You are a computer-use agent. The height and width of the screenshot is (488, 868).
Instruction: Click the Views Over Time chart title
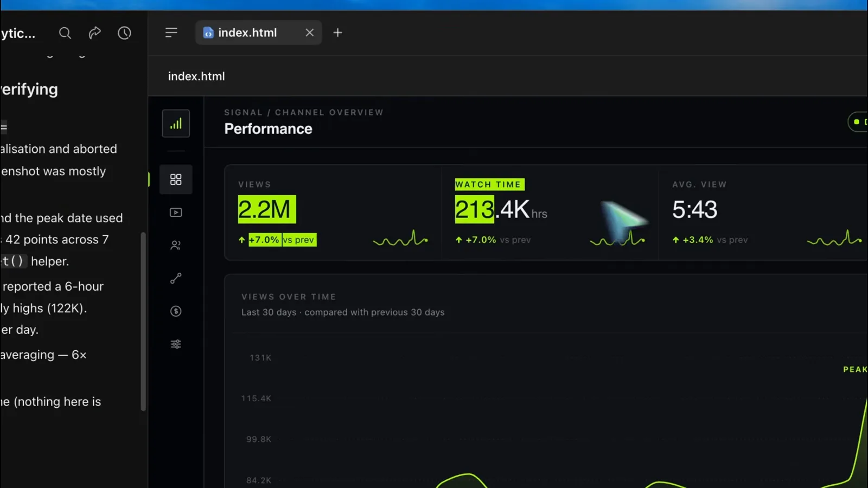coord(289,297)
